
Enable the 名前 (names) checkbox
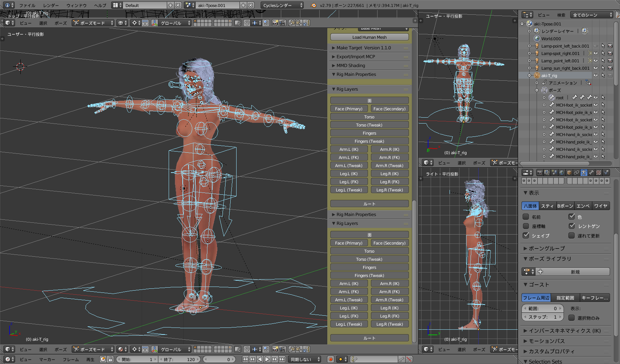tap(526, 217)
